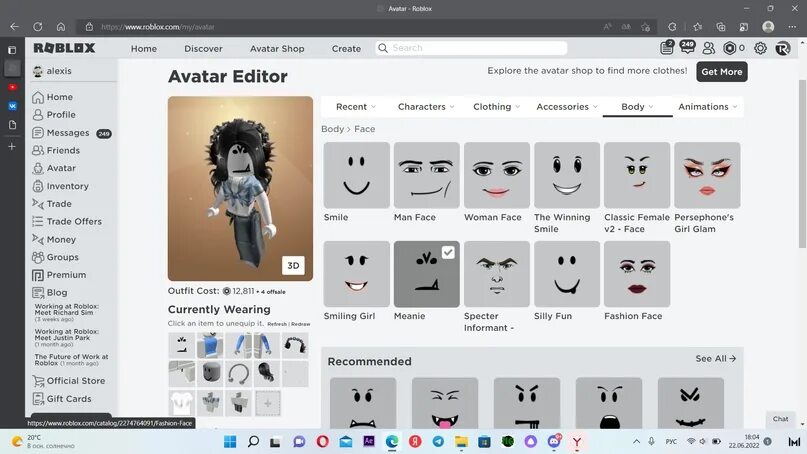Screen dimensions: 807x454
Task: Open the Roblox logo home link
Action: coord(64,48)
